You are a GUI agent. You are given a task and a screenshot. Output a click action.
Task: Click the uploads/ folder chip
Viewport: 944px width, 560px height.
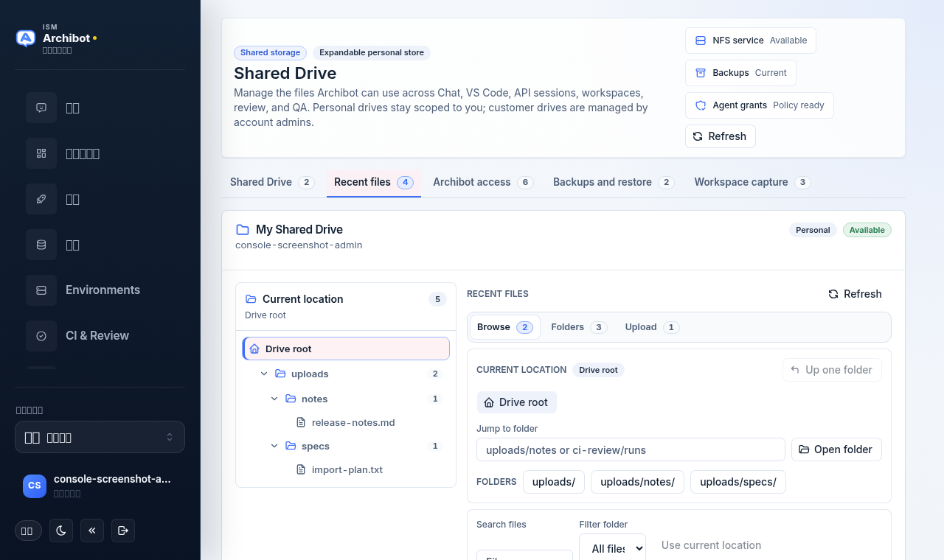pyautogui.click(x=554, y=482)
